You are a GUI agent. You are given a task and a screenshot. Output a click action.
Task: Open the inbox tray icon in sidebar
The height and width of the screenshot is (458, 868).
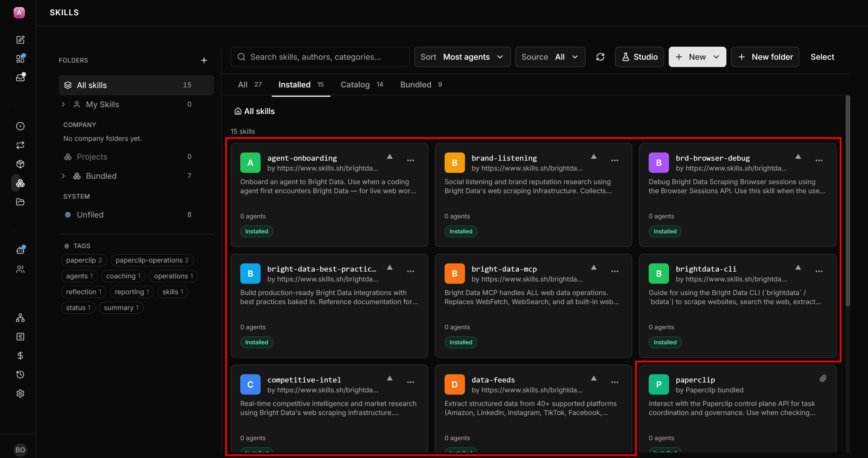(x=20, y=77)
